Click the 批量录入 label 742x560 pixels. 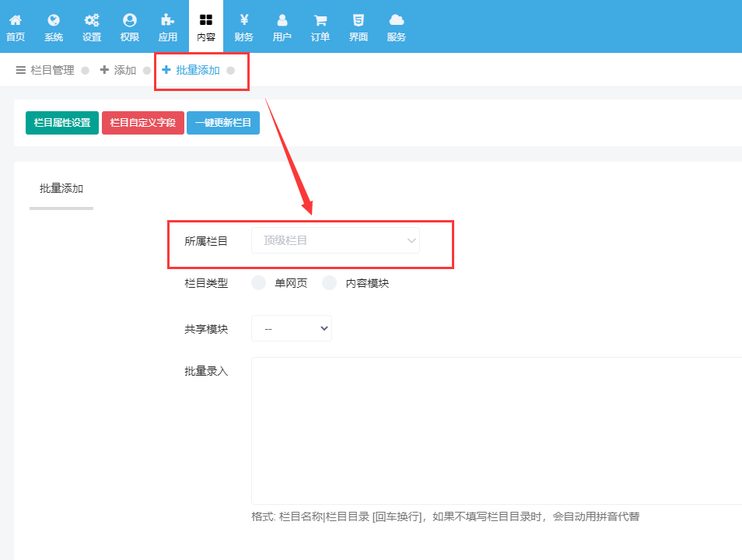[206, 371]
